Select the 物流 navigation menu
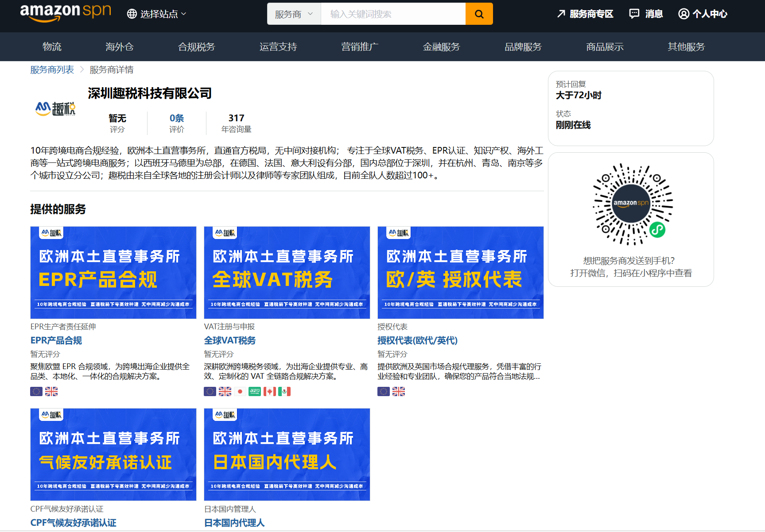 point(52,47)
